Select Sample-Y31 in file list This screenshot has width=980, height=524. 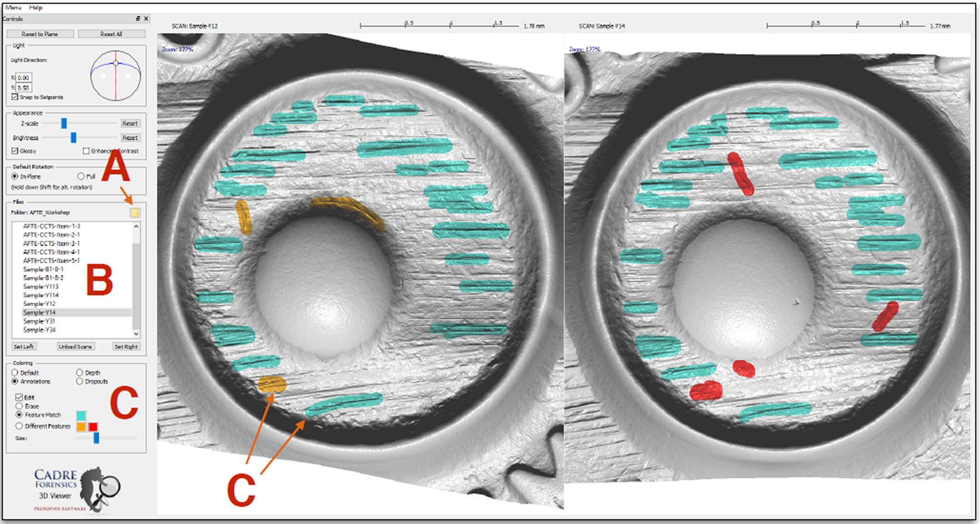39,321
